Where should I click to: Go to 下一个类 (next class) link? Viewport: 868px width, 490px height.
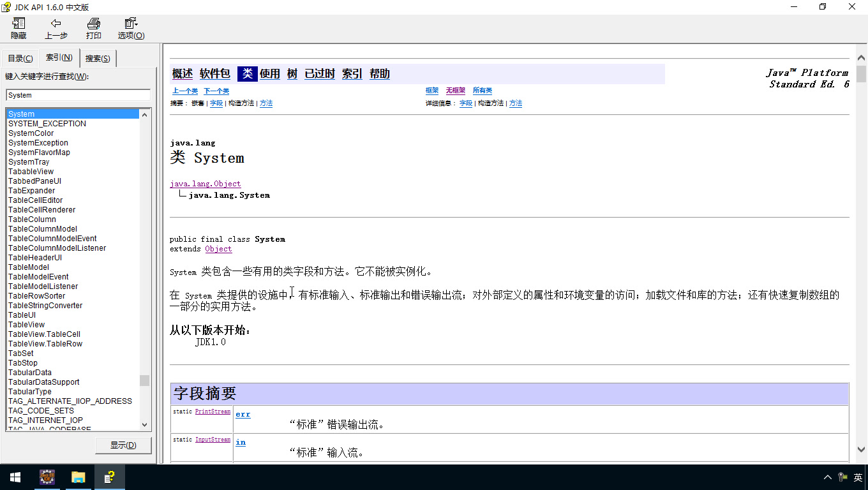point(216,91)
